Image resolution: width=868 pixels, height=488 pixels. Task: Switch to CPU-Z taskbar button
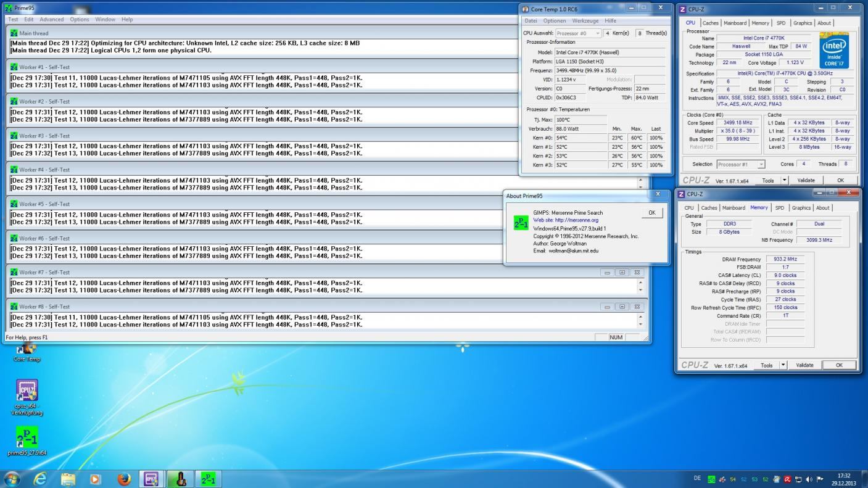click(x=152, y=479)
